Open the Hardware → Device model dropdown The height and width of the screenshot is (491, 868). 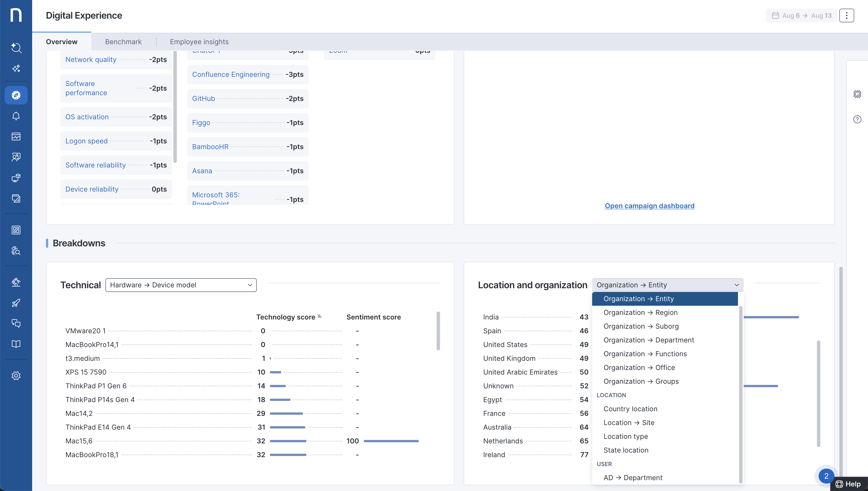point(181,285)
